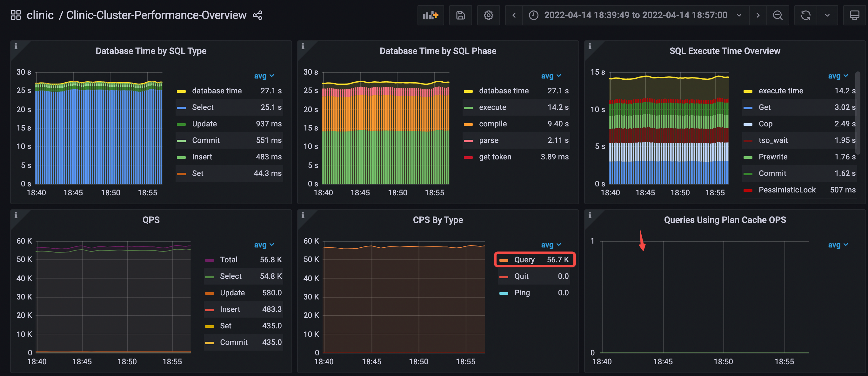Shift to the next time range with arrow
This screenshot has height=376, width=868.
coord(758,15)
